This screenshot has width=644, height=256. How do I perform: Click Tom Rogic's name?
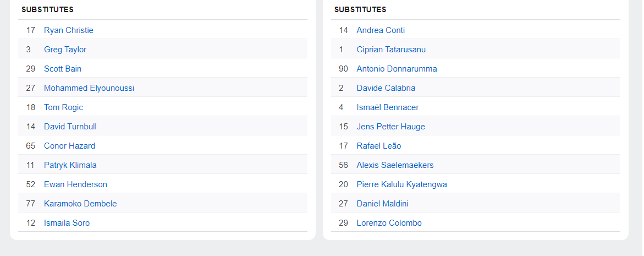63,107
